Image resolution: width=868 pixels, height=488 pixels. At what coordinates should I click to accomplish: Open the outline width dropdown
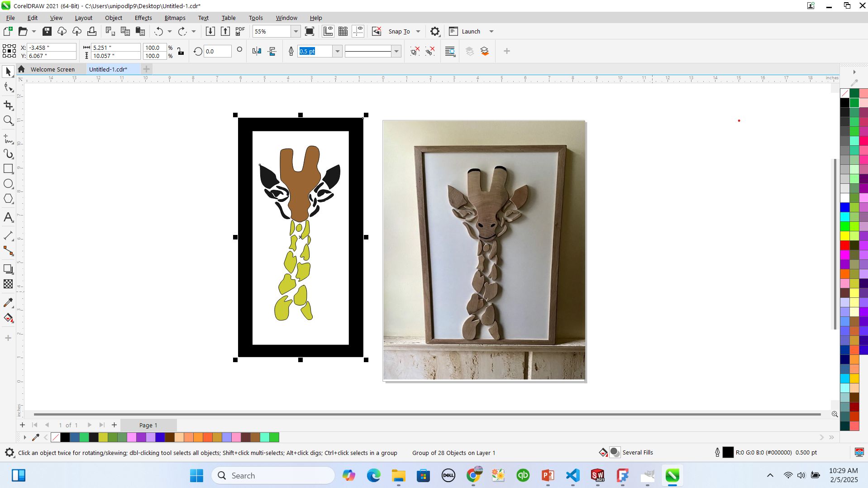(337, 51)
